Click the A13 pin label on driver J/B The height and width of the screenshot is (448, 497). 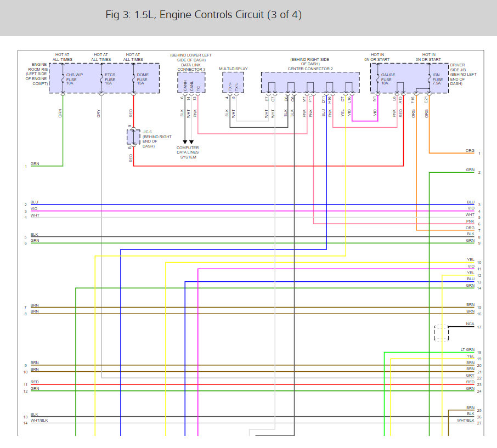click(x=400, y=100)
